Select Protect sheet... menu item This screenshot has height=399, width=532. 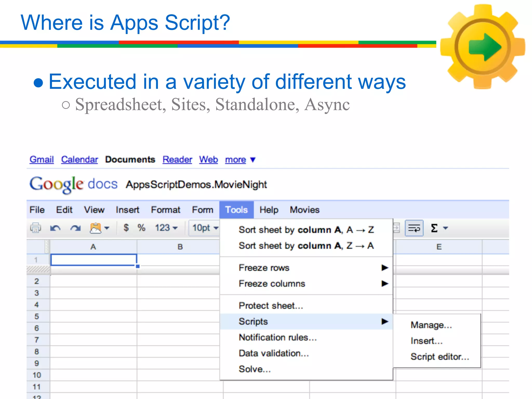tap(306, 305)
